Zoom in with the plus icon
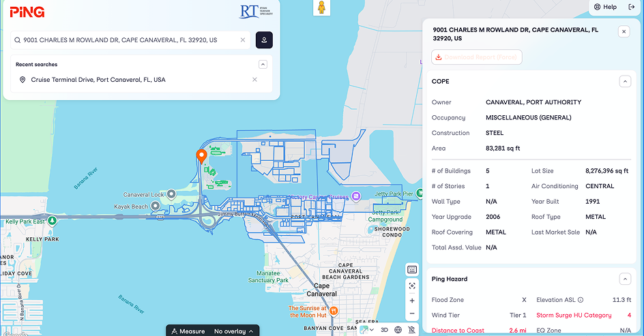The width and height of the screenshot is (644, 336). click(412, 301)
